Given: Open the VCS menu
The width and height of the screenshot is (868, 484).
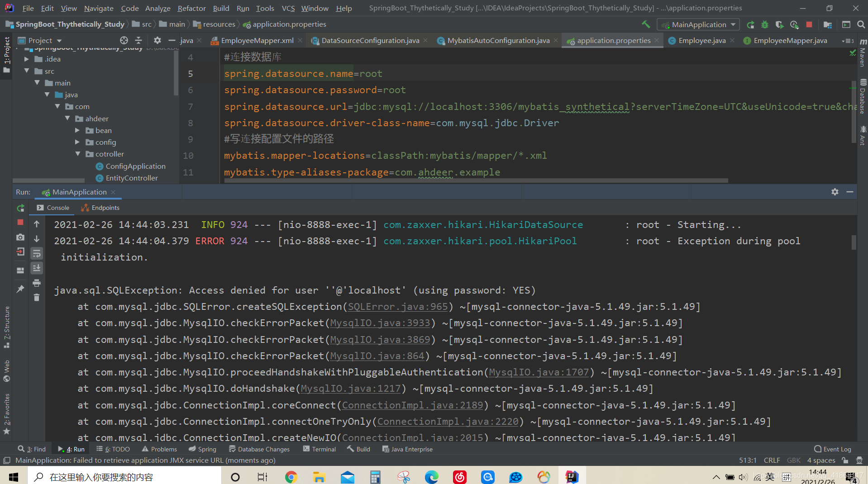Looking at the screenshot, I should (288, 8).
